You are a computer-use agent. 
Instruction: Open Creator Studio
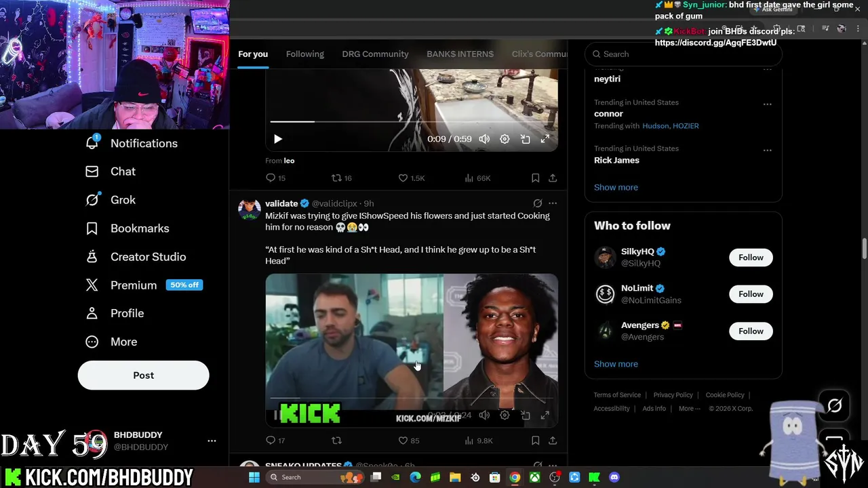point(136,257)
